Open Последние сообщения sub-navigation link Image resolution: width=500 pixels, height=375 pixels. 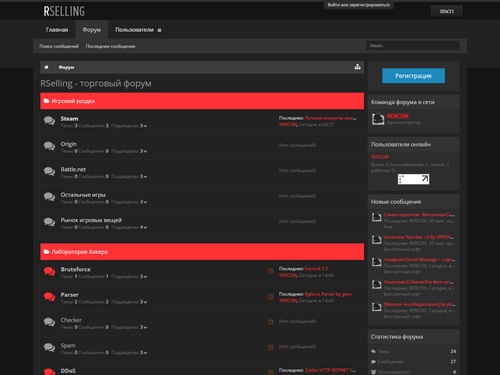(x=111, y=46)
